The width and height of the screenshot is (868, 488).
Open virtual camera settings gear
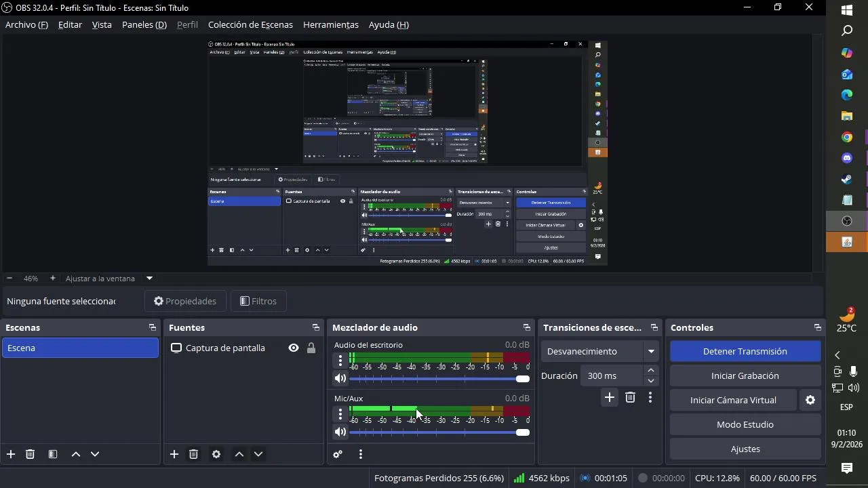click(810, 400)
